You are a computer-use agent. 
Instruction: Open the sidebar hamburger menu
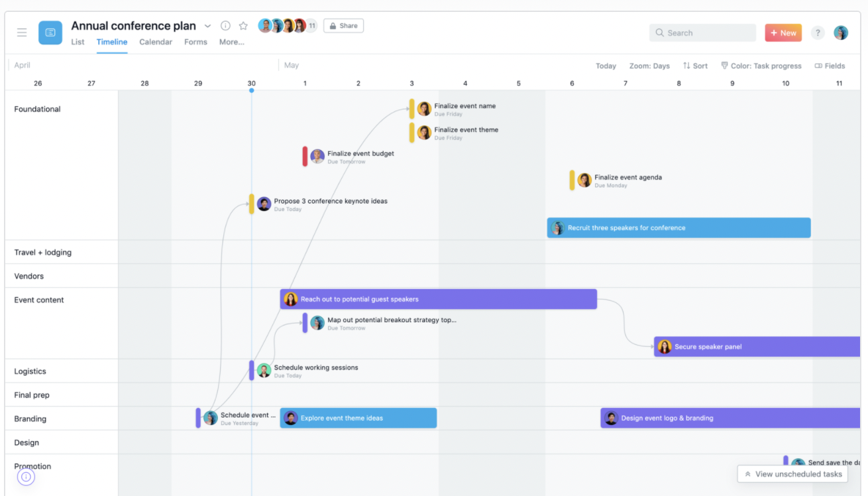(x=22, y=32)
